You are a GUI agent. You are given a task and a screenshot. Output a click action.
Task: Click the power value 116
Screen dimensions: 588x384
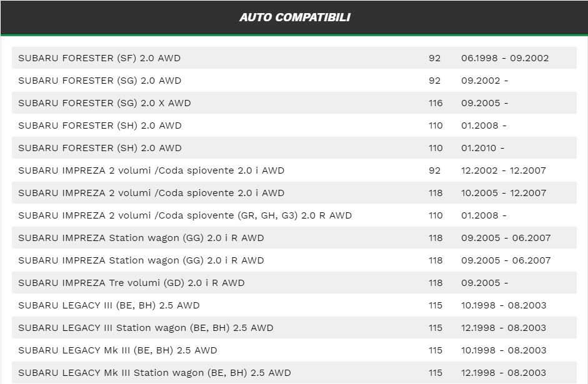click(436, 103)
